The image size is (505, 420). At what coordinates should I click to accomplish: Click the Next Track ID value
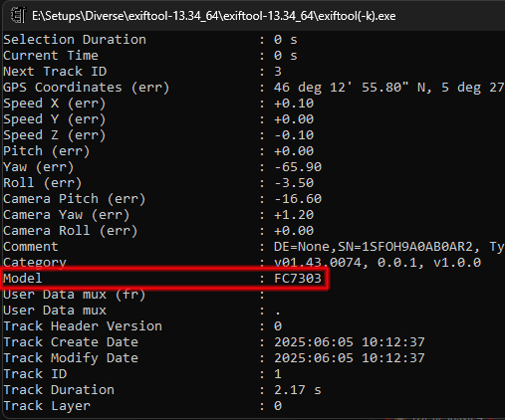coord(278,72)
